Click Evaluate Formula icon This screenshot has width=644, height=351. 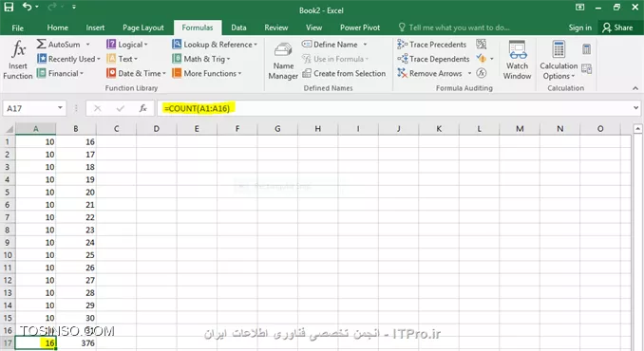point(482,73)
